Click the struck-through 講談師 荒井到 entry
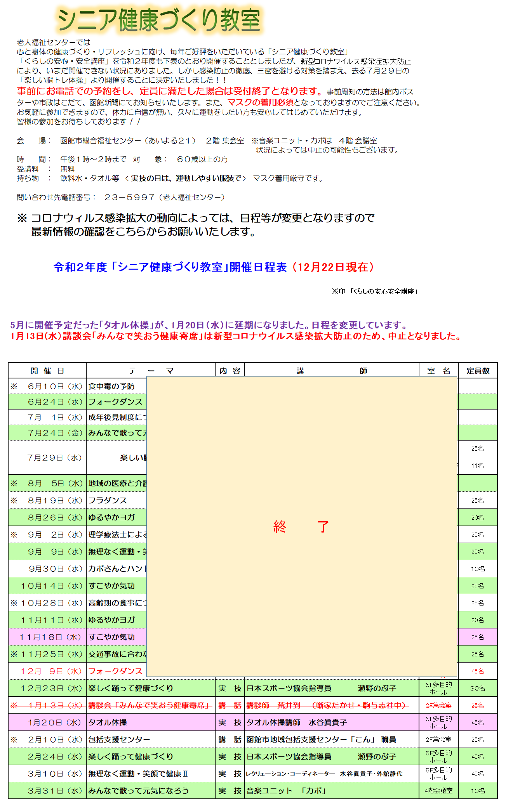 coord(328,706)
